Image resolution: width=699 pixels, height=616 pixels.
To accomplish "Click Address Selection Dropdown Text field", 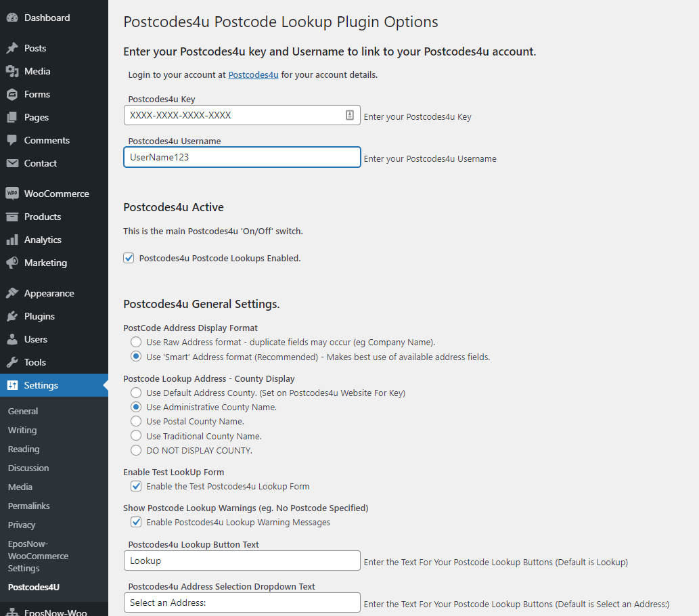I will coord(242,602).
